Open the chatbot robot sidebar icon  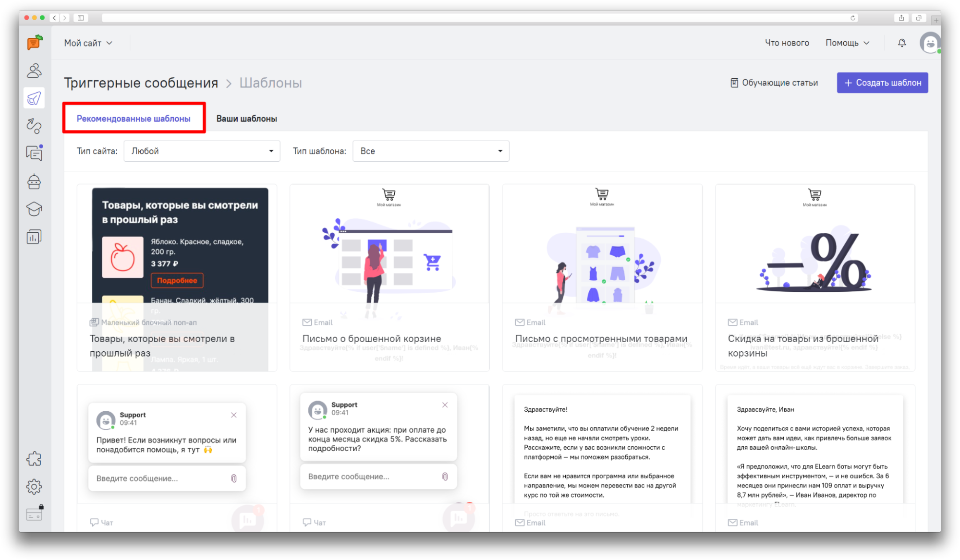pos(34,181)
